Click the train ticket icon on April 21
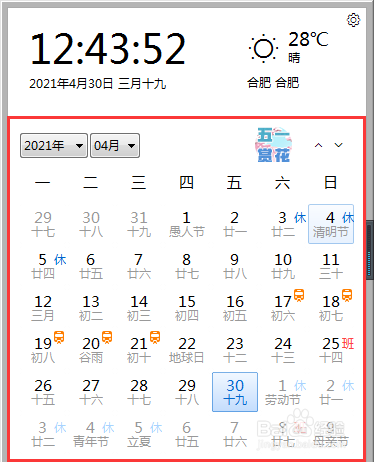 (x=155, y=337)
